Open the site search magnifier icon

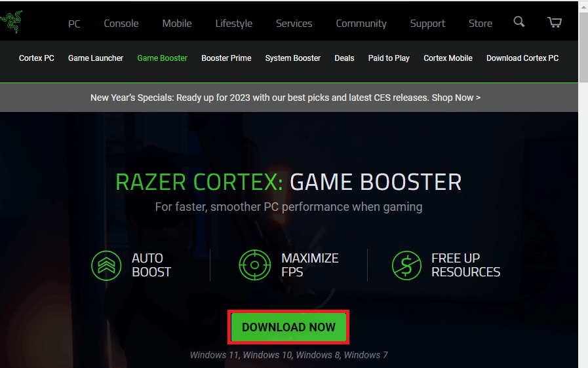519,22
